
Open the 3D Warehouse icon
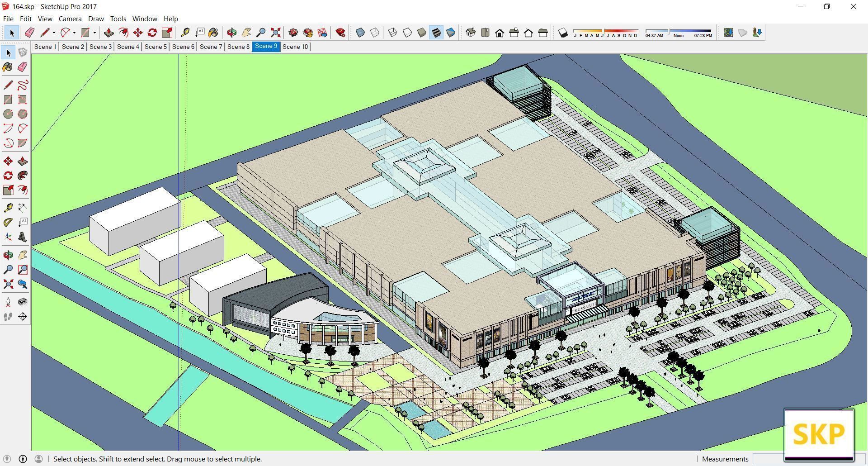click(293, 33)
